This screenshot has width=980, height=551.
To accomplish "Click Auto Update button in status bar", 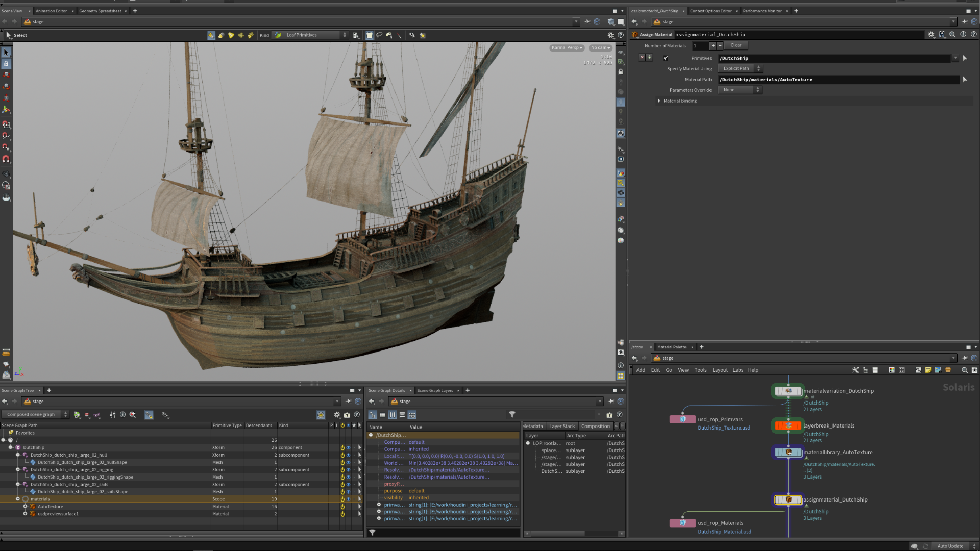I will coord(950,546).
